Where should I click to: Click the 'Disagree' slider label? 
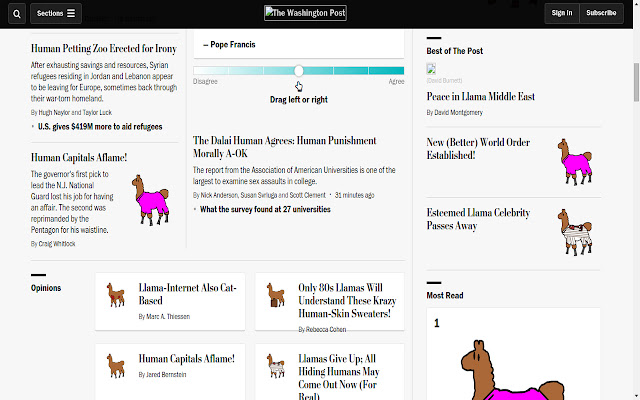click(x=205, y=81)
